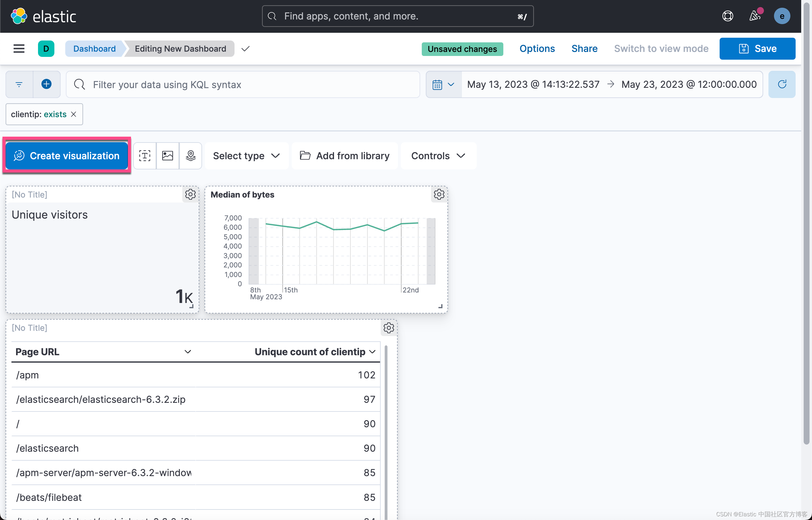This screenshot has height=520, width=812.
Task: Open Page URL column sort menu
Action: pyautogui.click(x=188, y=352)
